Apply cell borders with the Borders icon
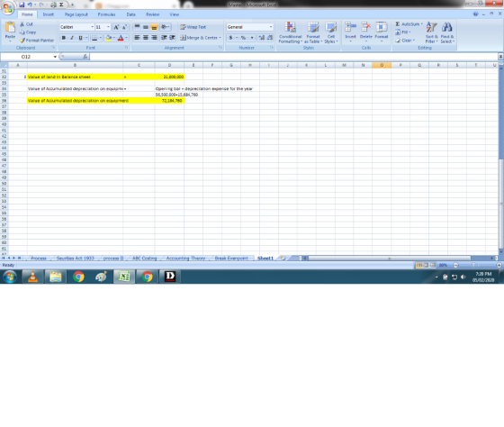The width and height of the screenshot is (504, 427). click(94, 38)
